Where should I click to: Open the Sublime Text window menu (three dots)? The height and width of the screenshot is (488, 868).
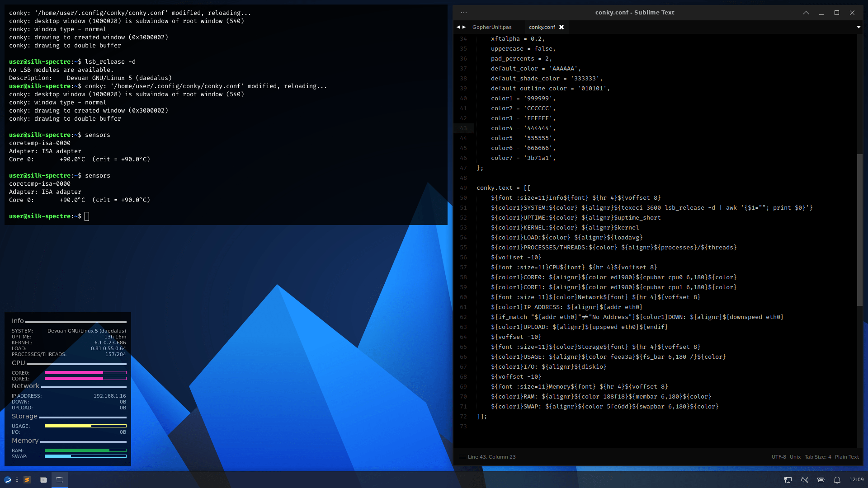464,13
